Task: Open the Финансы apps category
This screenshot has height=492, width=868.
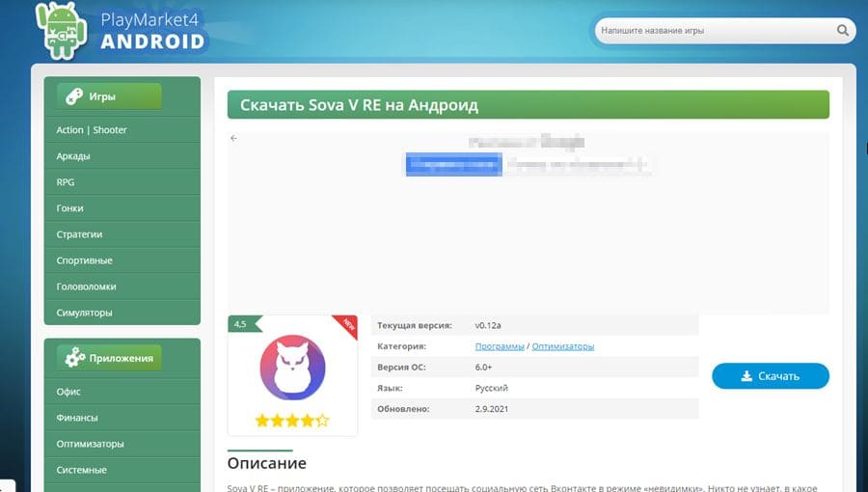Action: coord(122,418)
